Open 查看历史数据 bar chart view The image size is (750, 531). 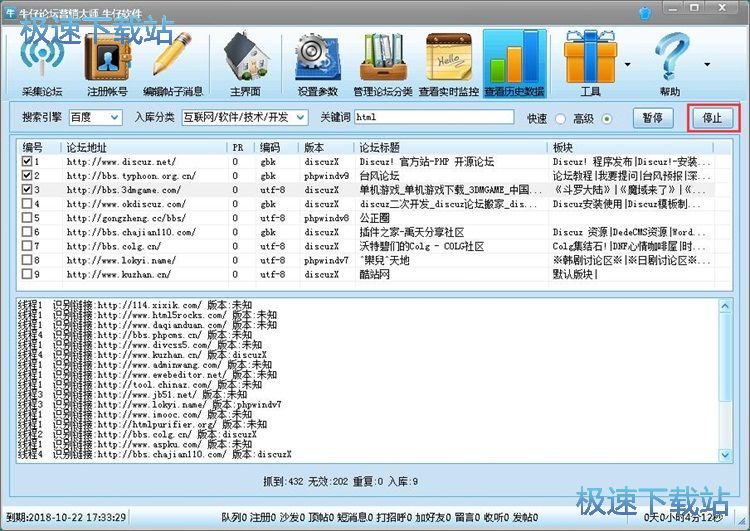(515, 64)
